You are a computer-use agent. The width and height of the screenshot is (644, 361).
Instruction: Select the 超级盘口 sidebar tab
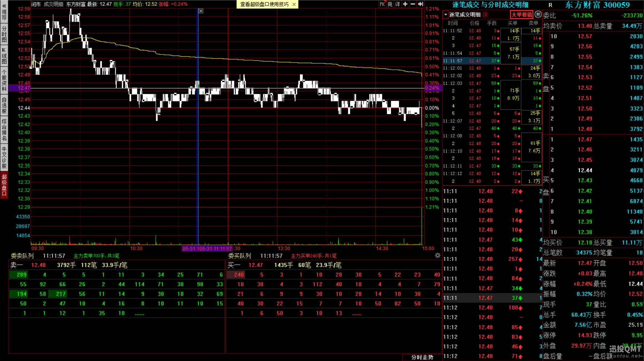coord(4,185)
